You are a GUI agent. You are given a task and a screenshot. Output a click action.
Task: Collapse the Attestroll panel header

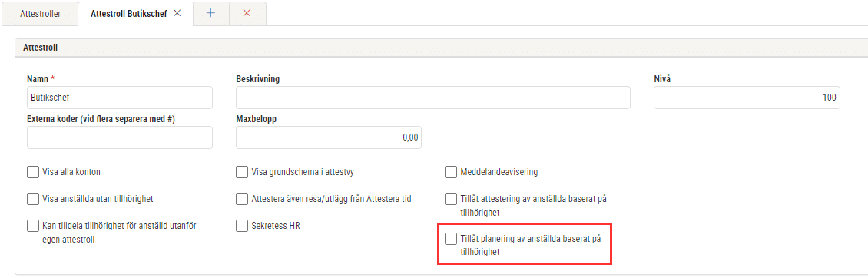[441, 48]
